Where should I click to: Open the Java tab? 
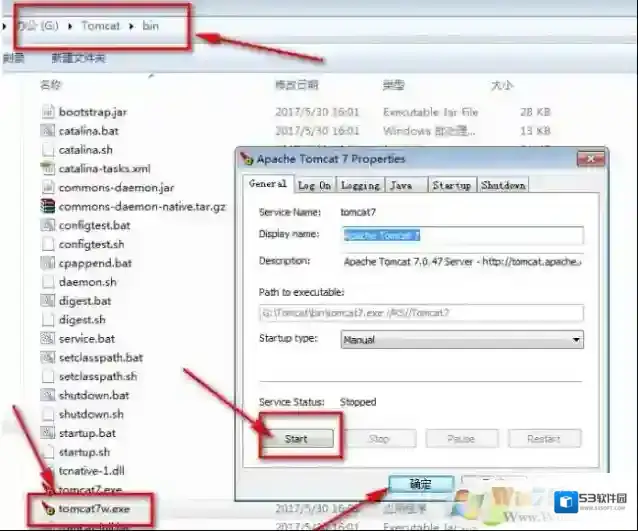coord(401,185)
